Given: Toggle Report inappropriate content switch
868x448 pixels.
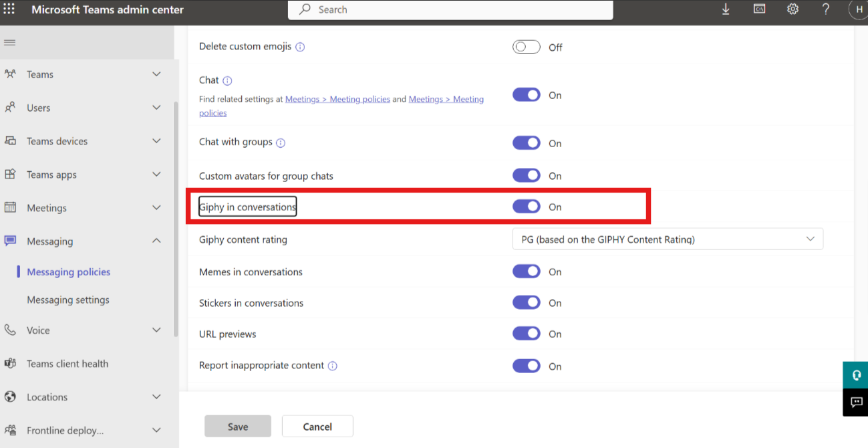Looking at the screenshot, I should tap(527, 366).
